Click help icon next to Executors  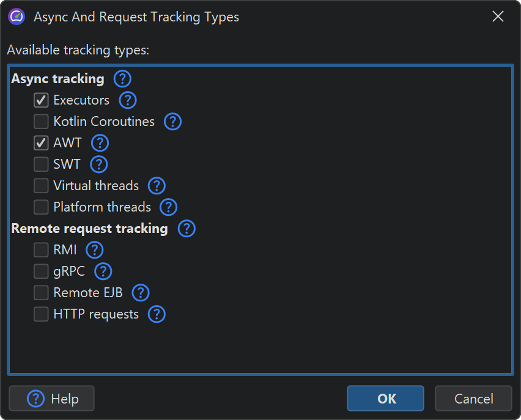coord(127,100)
